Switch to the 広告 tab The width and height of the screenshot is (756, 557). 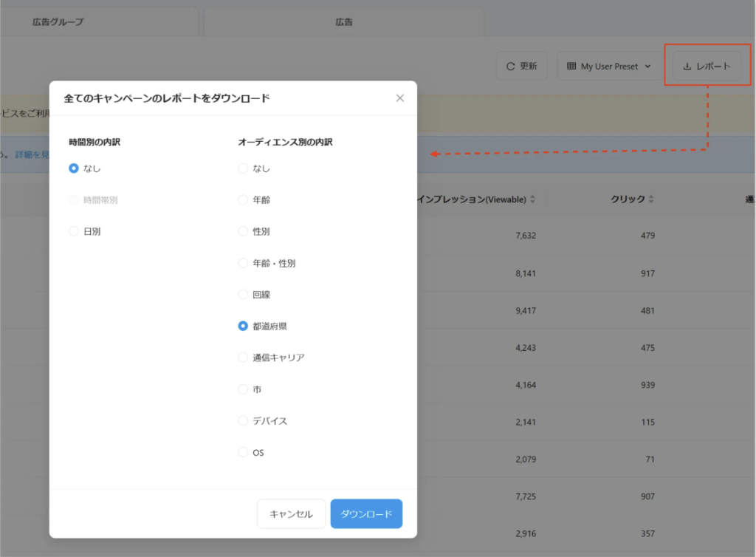coord(344,22)
